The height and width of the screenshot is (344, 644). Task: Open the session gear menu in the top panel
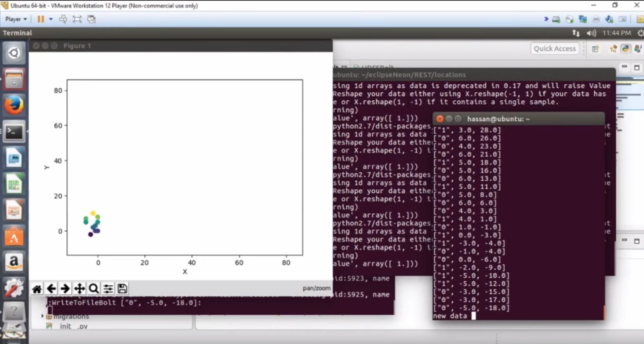tap(640, 33)
